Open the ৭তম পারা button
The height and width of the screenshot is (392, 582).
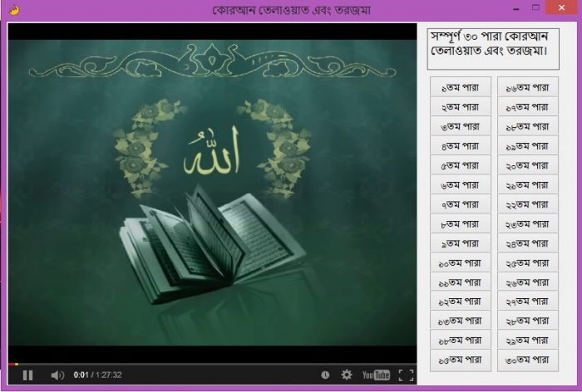(x=461, y=204)
